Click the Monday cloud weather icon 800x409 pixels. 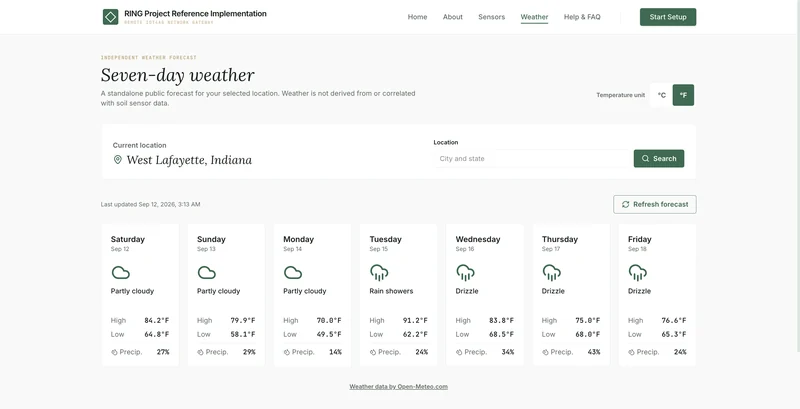tap(293, 272)
